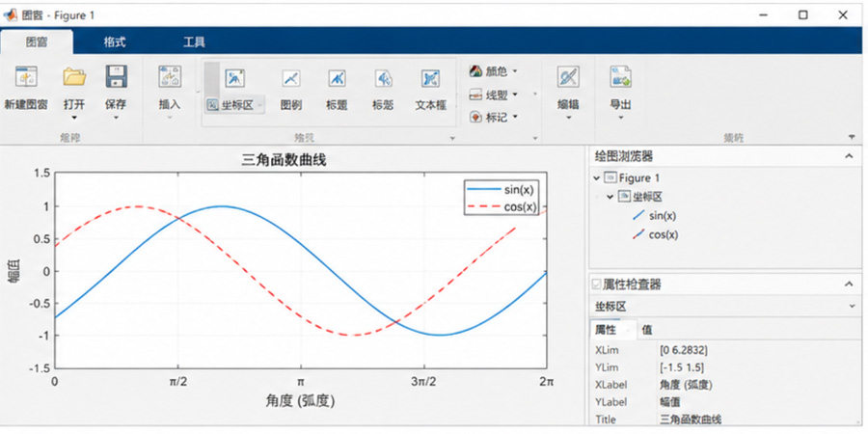Open the dropdown arrow under 插入
The width and height of the screenshot is (868, 434).
click(x=170, y=118)
